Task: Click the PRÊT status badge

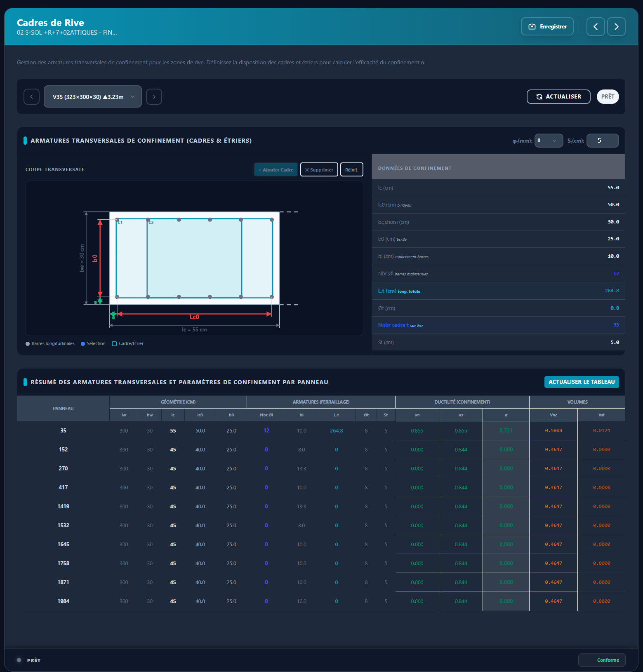Action: (608, 96)
